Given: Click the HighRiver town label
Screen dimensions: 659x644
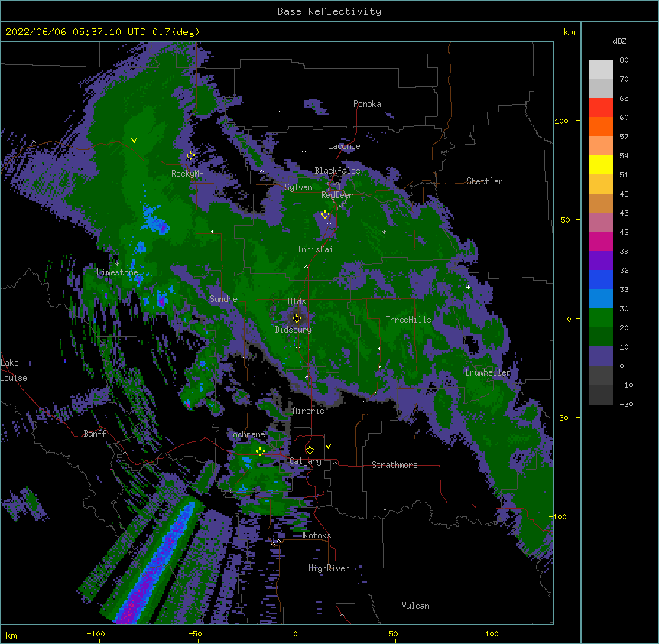Looking at the screenshot, I should point(329,568).
